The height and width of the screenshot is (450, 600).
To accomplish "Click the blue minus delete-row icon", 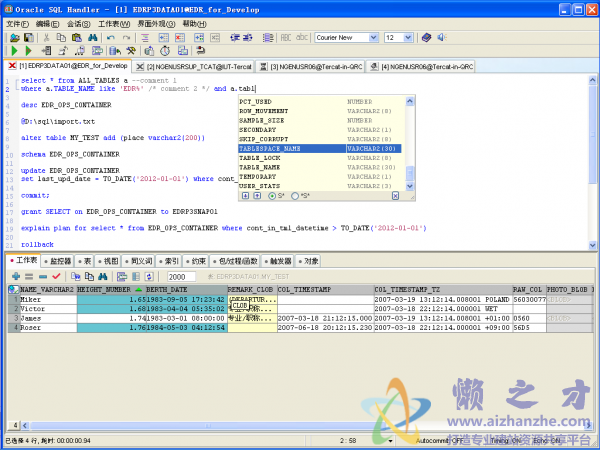I will pyautogui.click(x=43, y=276).
